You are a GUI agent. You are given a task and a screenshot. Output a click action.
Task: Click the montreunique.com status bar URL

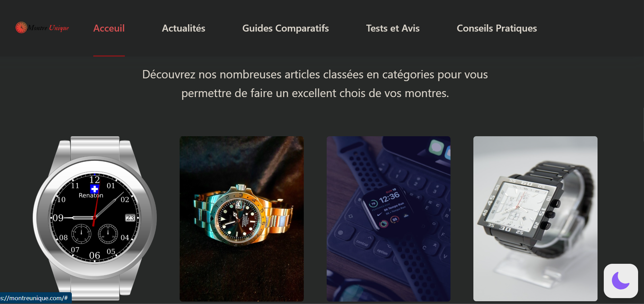click(34, 298)
